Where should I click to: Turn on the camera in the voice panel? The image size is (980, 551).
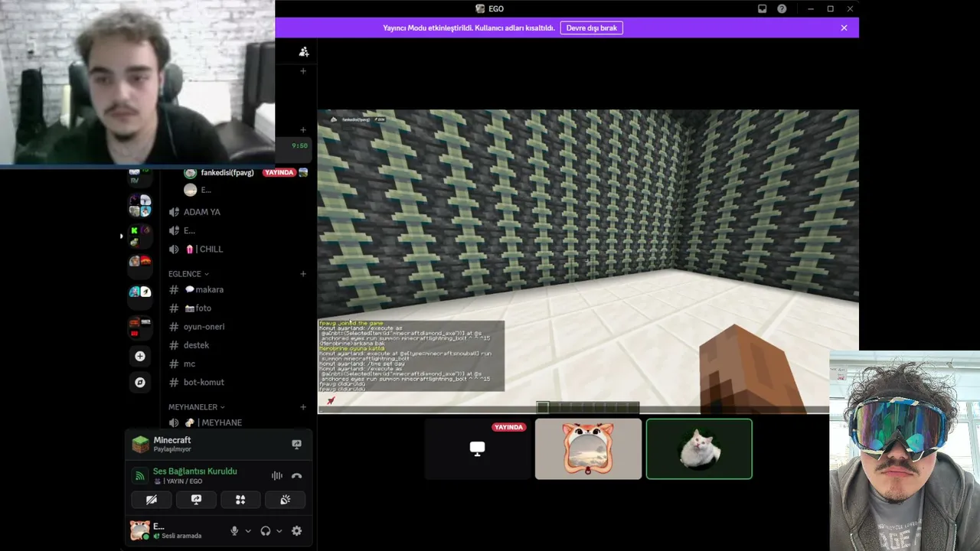(x=152, y=500)
